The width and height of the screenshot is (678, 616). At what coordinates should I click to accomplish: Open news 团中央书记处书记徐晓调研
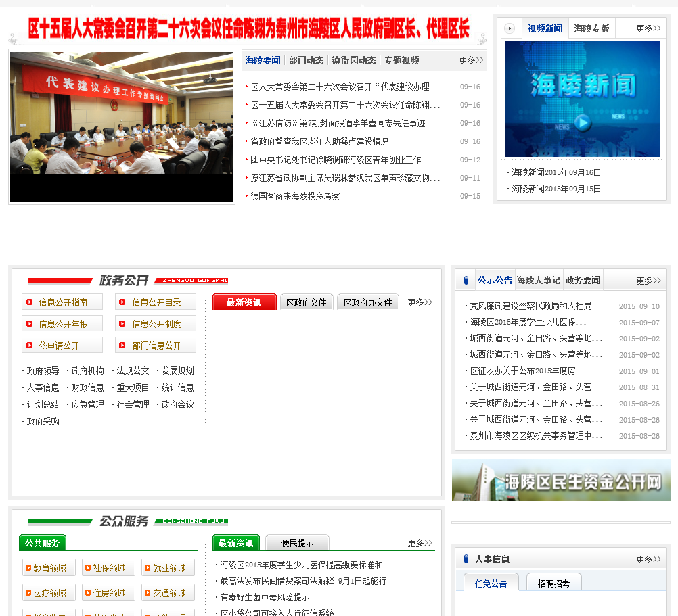[336, 160]
